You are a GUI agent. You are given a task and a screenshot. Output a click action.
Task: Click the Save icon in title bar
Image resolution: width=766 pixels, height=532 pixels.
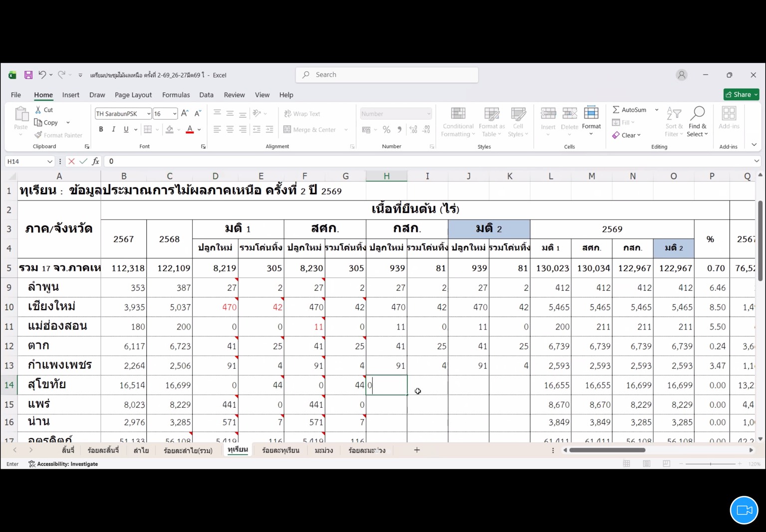(28, 75)
